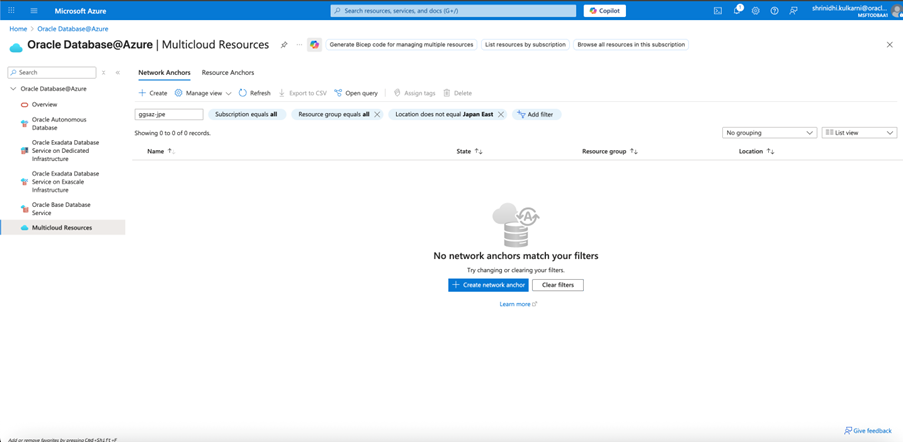Click the Clear filters button
The width and height of the screenshot is (903, 442).
tap(557, 285)
